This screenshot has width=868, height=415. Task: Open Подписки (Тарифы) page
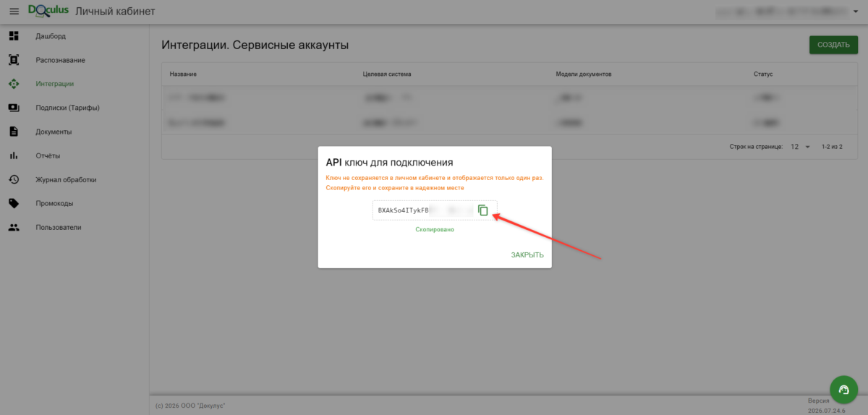coord(67,108)
